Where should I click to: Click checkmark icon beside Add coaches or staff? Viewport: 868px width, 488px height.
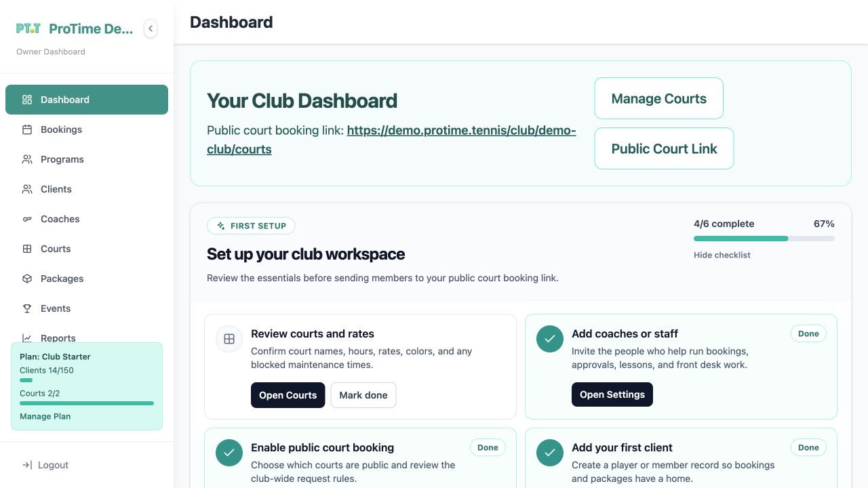pos(550,339)
